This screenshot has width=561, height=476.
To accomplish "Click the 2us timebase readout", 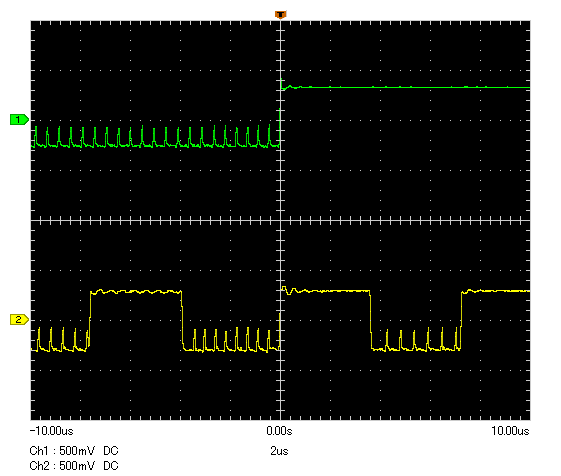I will (x=279, y=451).
